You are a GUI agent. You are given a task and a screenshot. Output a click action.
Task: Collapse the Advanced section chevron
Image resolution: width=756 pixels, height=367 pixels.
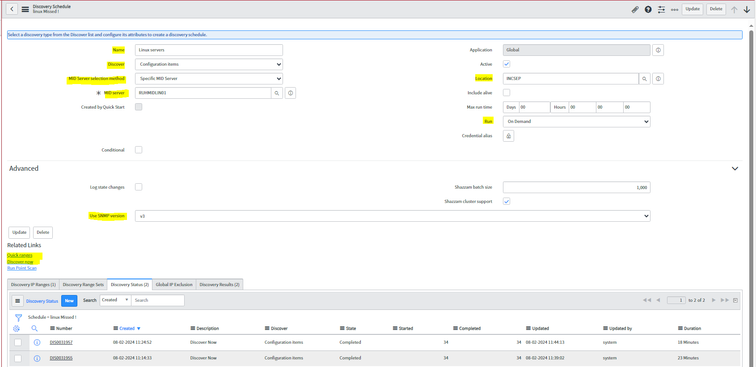[735, 169]
